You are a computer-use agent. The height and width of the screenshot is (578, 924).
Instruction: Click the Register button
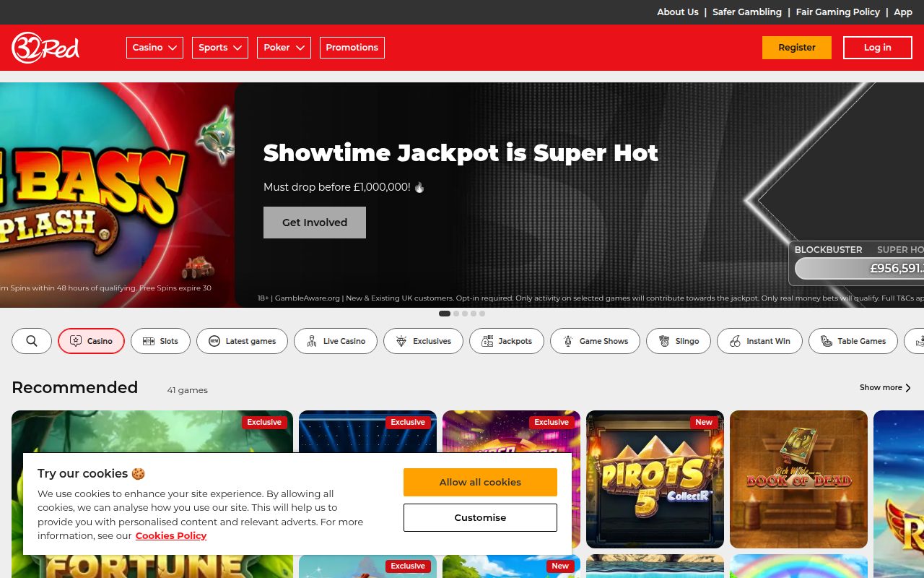pos(797,48)
